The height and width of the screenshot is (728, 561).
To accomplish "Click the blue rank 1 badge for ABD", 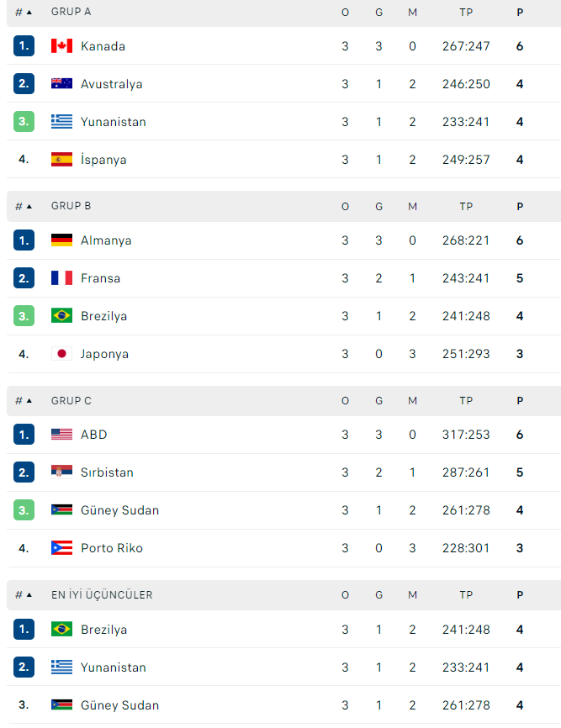I will [x=24, y=435].
